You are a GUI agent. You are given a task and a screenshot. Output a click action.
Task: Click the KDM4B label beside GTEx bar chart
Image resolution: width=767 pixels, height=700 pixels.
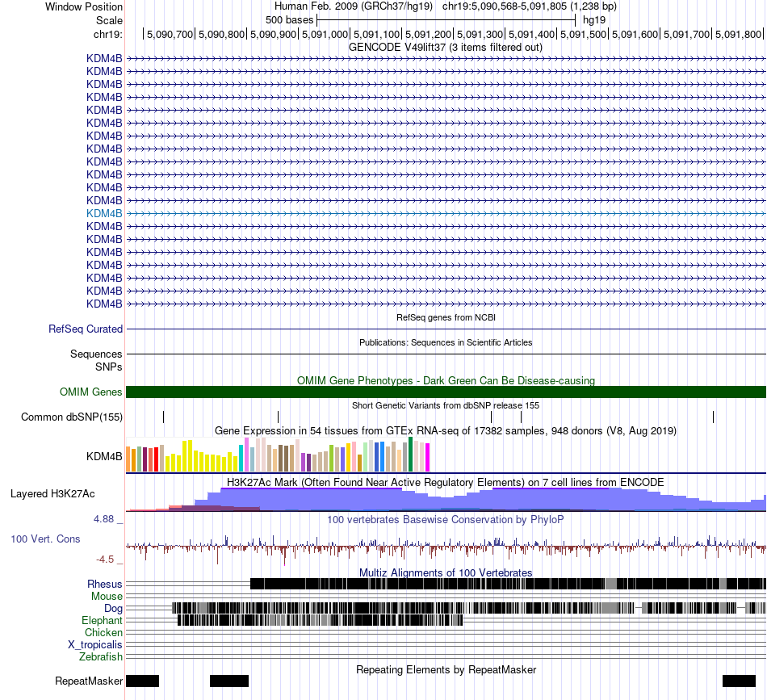click(x=104, y=456)
